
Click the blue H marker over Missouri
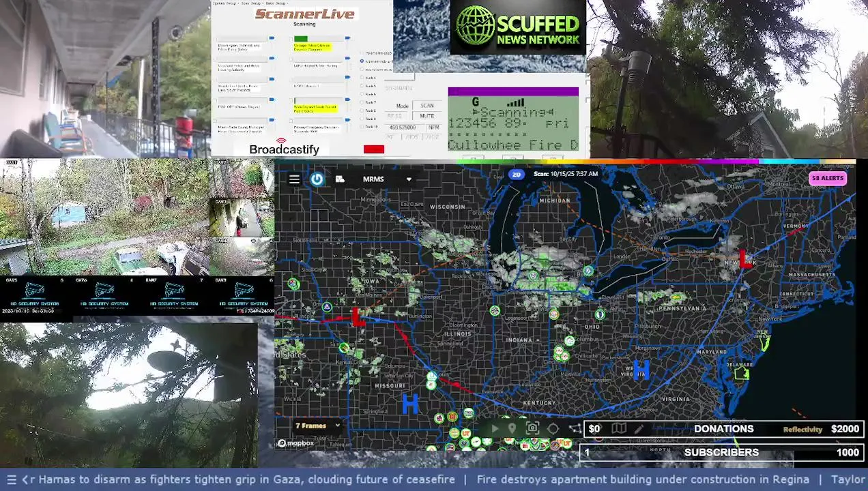pyautogui.click(x=409, y=404)
